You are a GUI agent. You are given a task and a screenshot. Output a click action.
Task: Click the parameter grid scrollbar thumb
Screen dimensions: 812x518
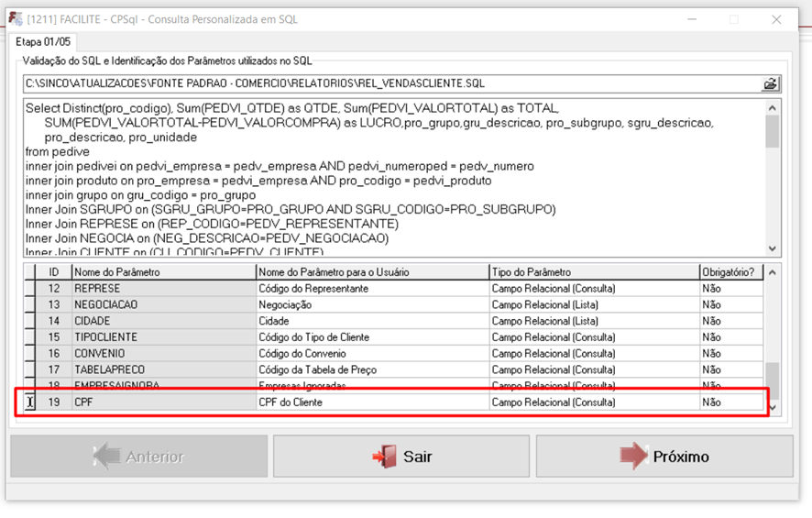pos(772,380)
